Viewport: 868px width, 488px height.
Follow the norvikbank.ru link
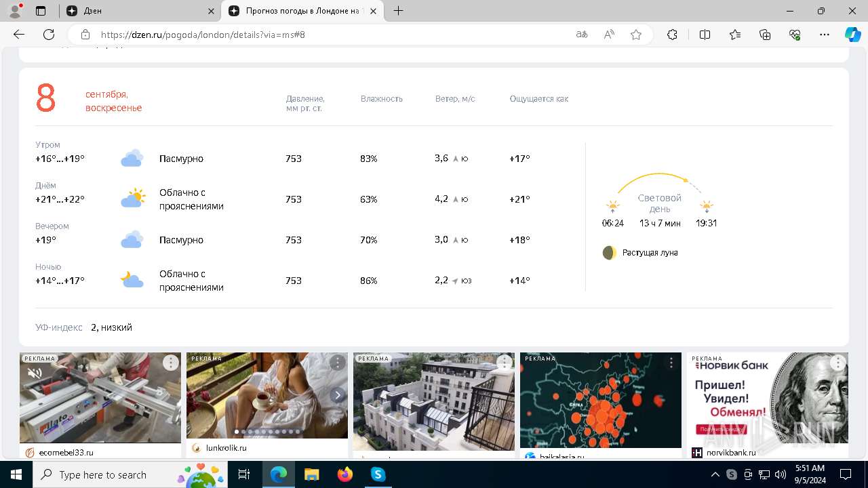click(x=731, y=452)
